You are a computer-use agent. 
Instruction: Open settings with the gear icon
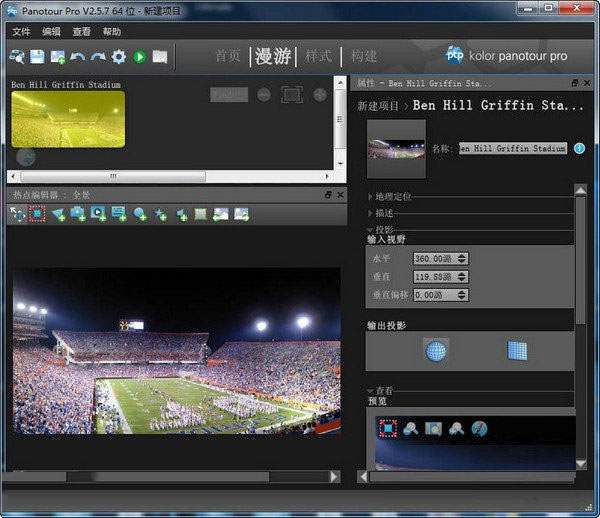119,57
